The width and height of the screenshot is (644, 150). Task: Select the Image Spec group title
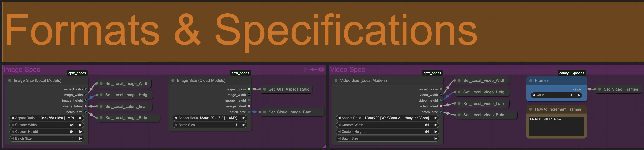[22, 70]
